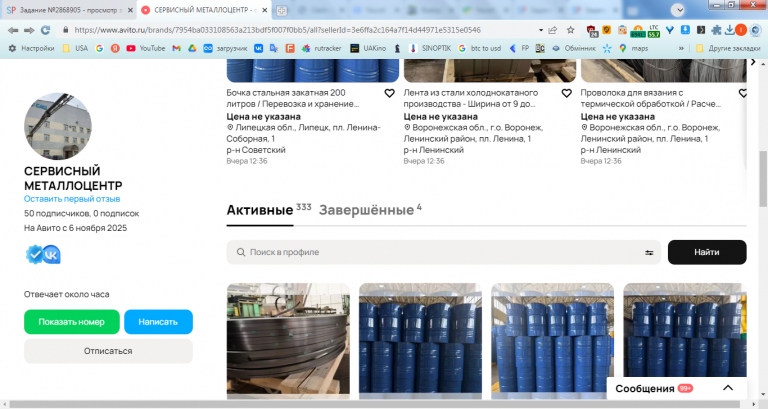The height and width of the screenshot is (409, 768).
Task: Click the Найти search button
Action: [707, 252]
